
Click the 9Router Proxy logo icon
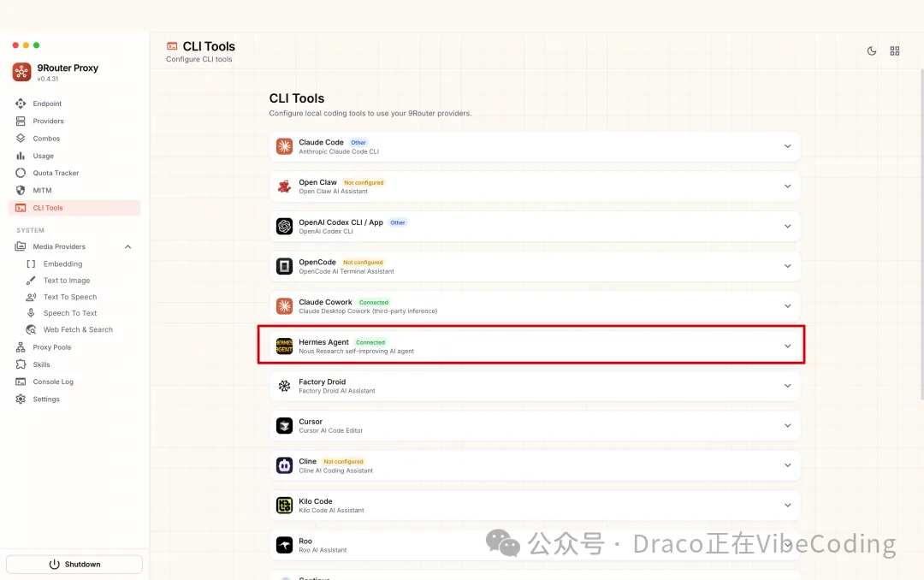(21, 72)
